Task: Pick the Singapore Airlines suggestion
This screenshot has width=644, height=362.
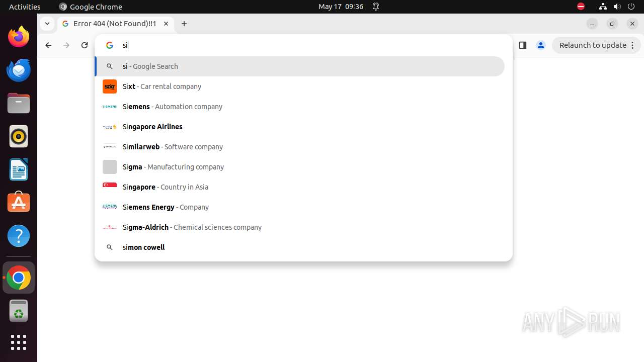Action: pyautogui.click(x=300, y=127)
